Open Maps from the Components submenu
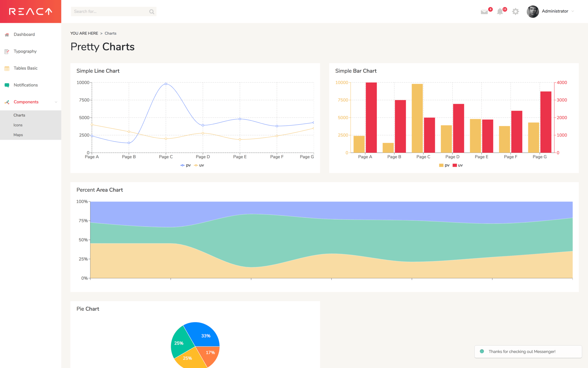 pyautogui.click(x=18, y=135)
